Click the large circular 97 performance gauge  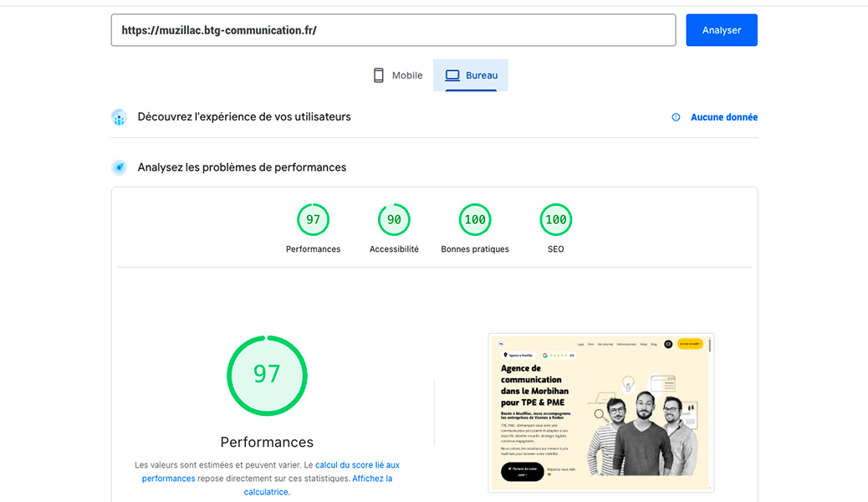(267, 375)
